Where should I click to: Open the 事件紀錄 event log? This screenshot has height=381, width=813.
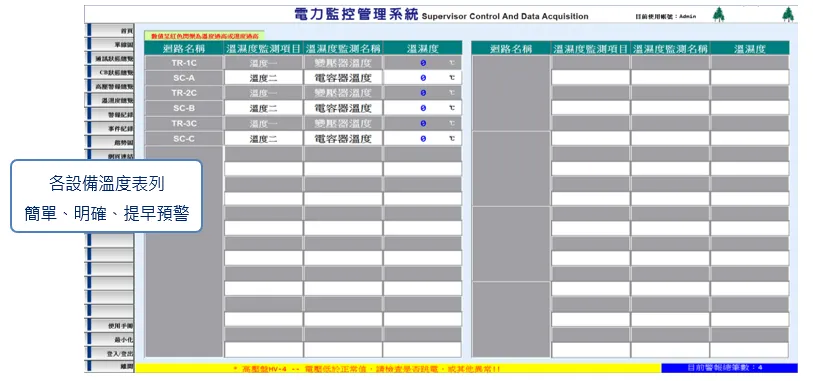[x=110, y=129]
